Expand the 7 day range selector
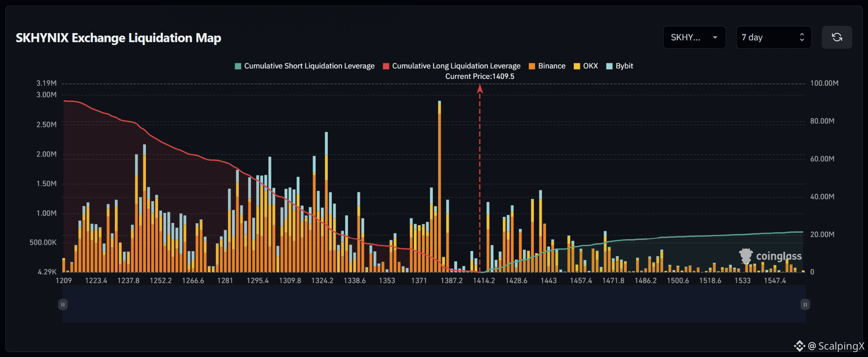The width and height of the screenshot is (868, 357). (x=773, y=37)
